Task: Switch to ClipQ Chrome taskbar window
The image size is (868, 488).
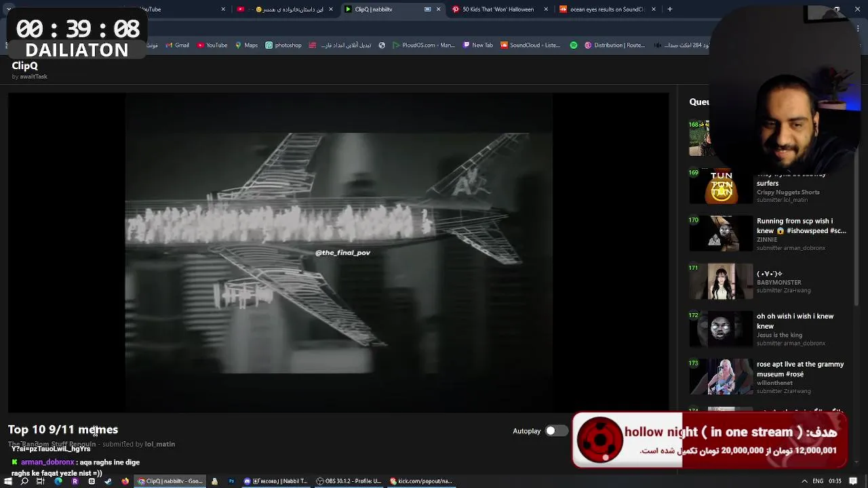Action: 170,481
